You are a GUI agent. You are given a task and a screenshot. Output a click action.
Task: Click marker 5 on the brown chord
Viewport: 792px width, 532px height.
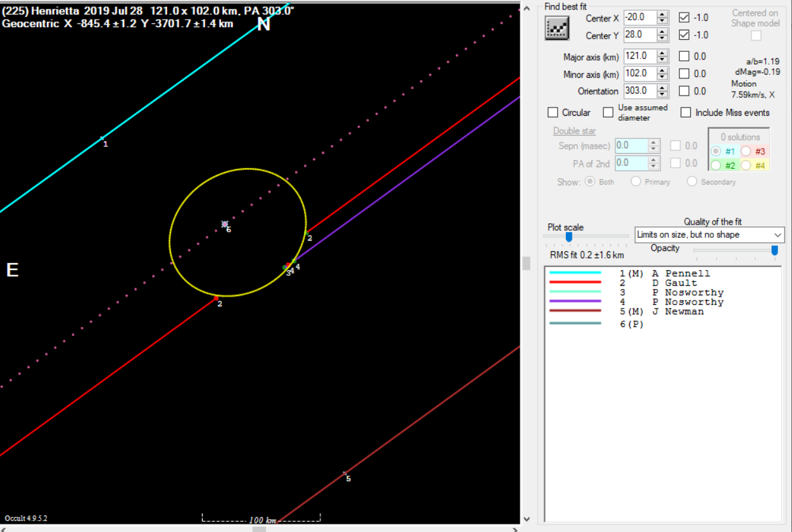[345, 473]
